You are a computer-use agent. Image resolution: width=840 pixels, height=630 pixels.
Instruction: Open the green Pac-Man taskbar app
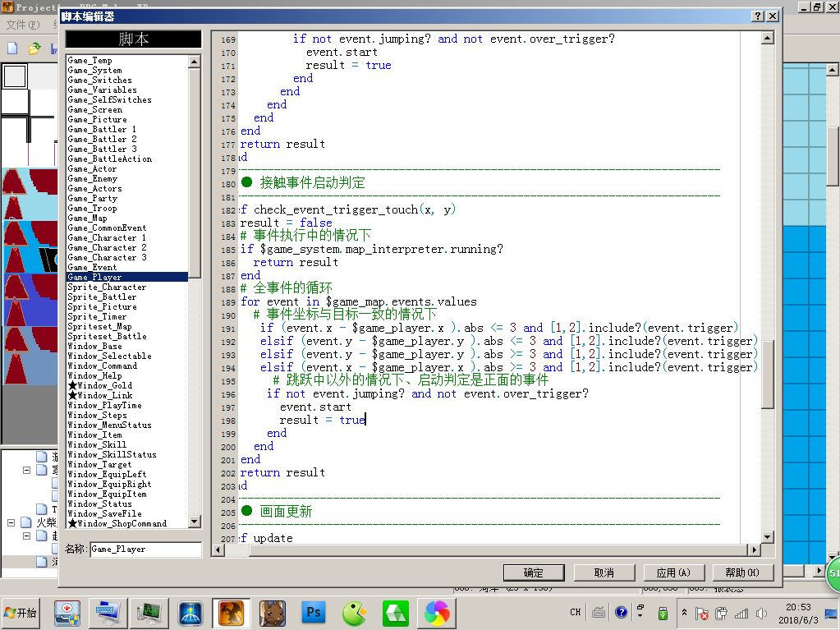[x=354, y=613]
